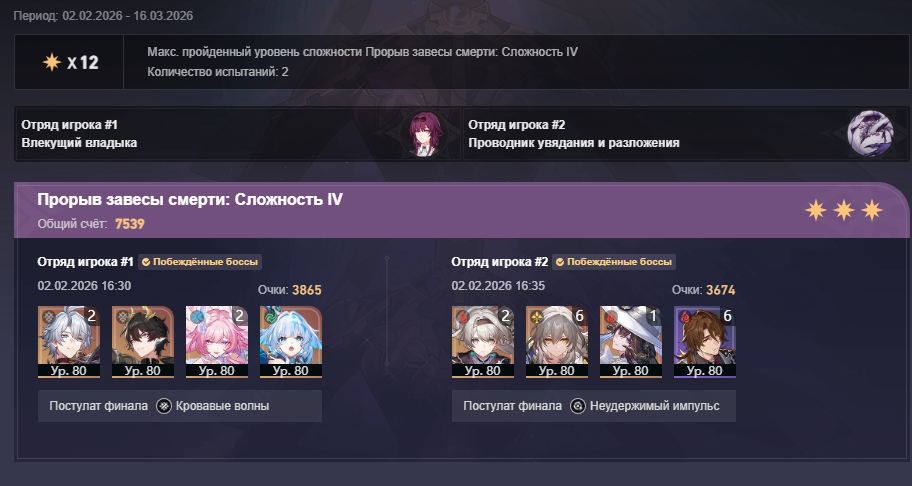Click the Прорыв завесы смерти: Сложность IV header
Screen dimensions: 912x486
tap(190, 199)
